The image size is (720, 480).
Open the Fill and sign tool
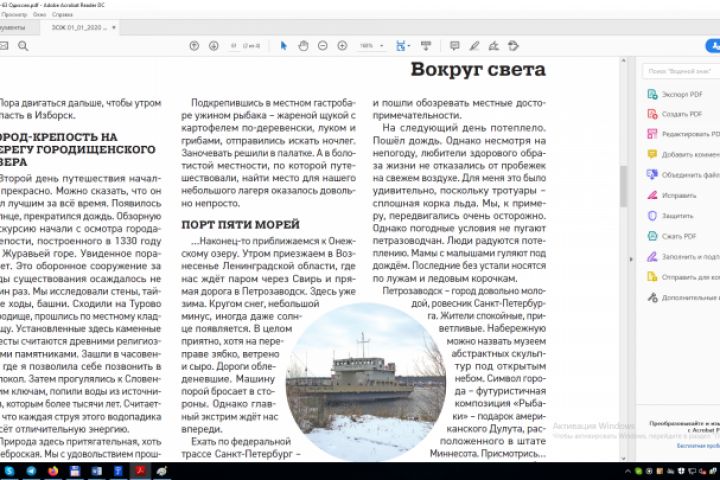(x=683, y=257)
